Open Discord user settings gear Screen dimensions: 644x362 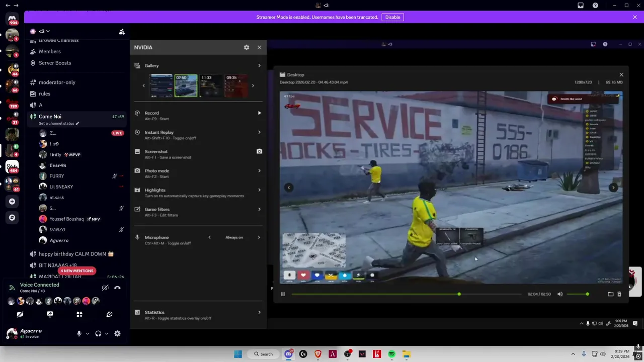[x=117, y=333]
